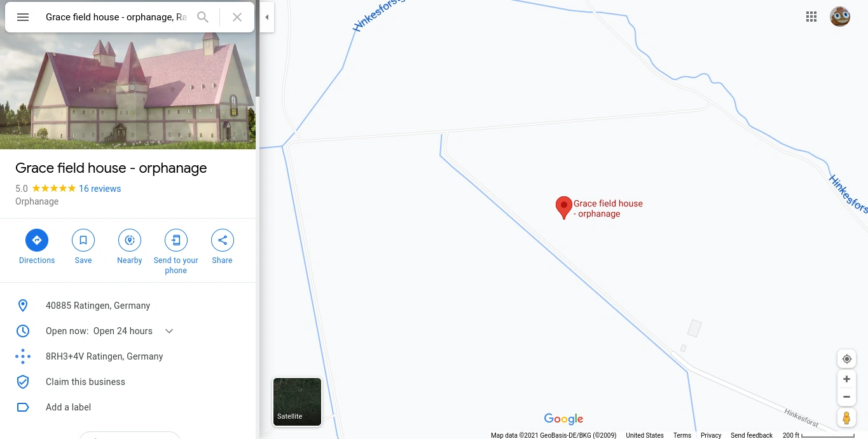Open the 16 reviews link

pyautogui.click(x=100, y=189)
